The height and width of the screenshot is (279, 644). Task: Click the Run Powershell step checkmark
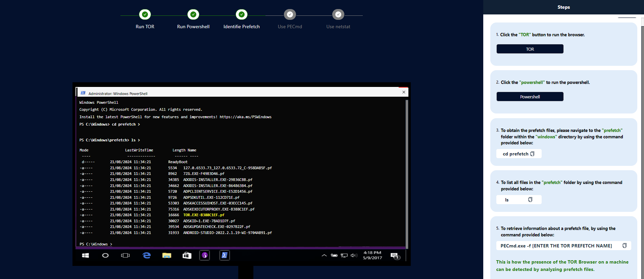coord(193,14)
